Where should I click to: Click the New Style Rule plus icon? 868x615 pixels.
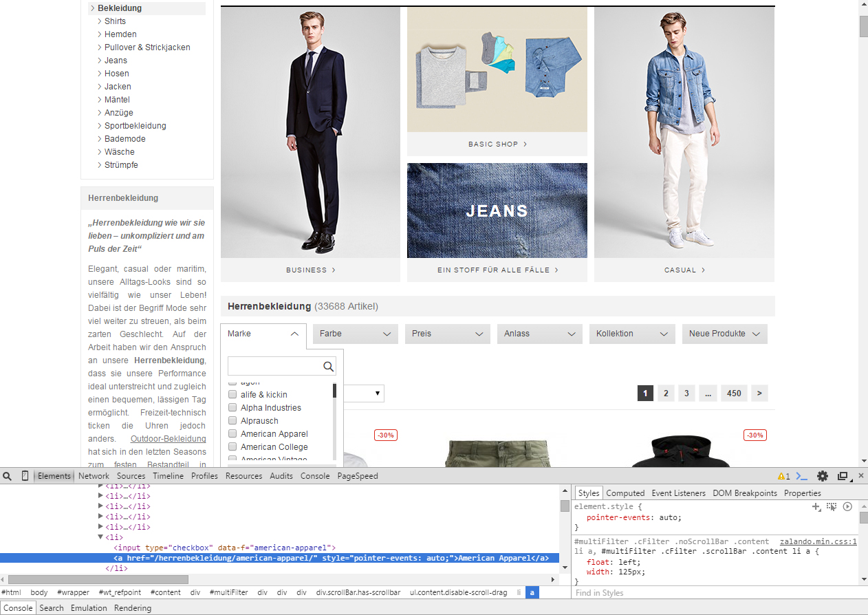(x=816, y=506)
